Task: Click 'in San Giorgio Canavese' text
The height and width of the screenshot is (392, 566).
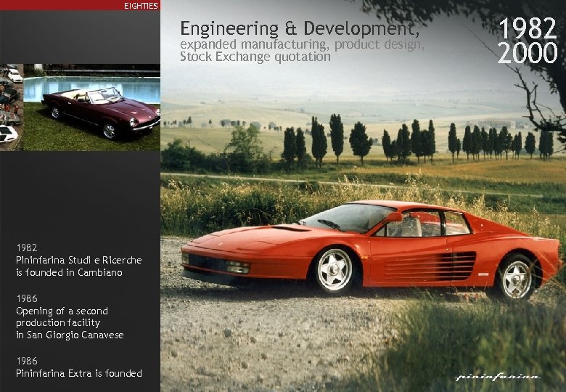Action: tap(70, 335)
